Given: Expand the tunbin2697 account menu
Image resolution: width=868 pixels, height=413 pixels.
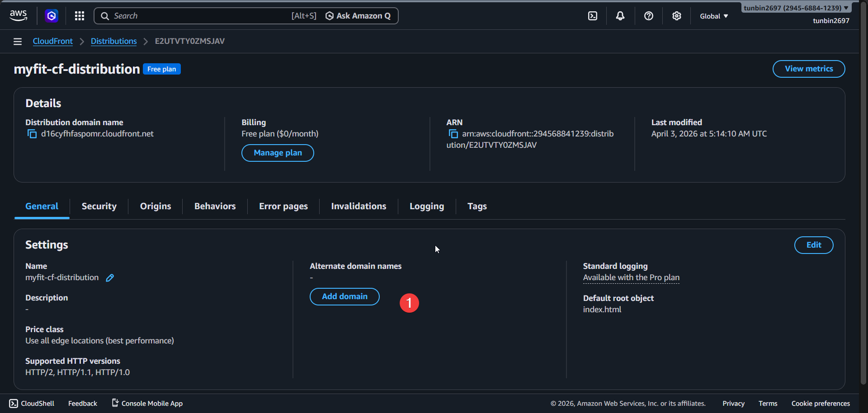Looking at the screenshot, I should tap(795, 8).
